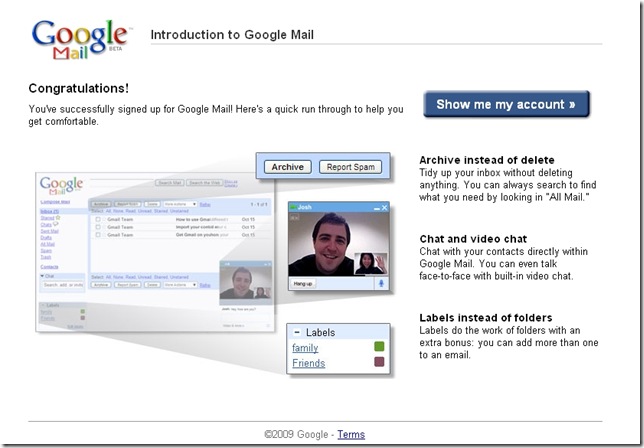This screenshot has height=448, width=644.
Task: Click the Show me my account button
Action: [506, 104]
